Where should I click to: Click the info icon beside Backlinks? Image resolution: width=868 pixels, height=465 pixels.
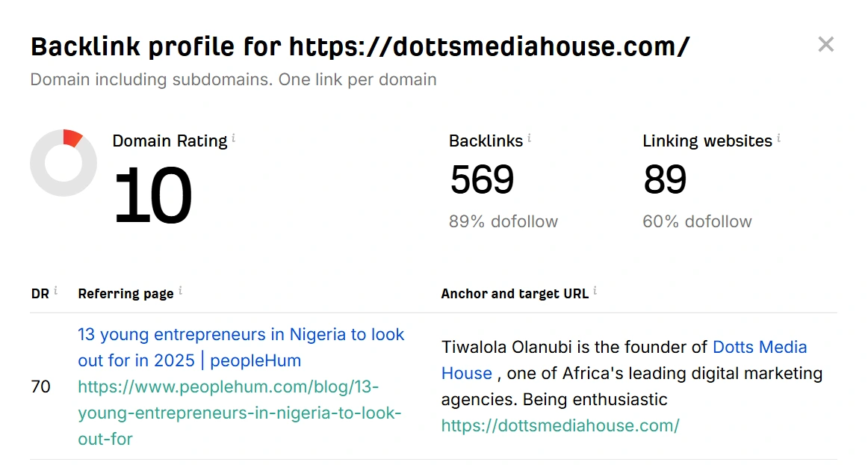530,138
